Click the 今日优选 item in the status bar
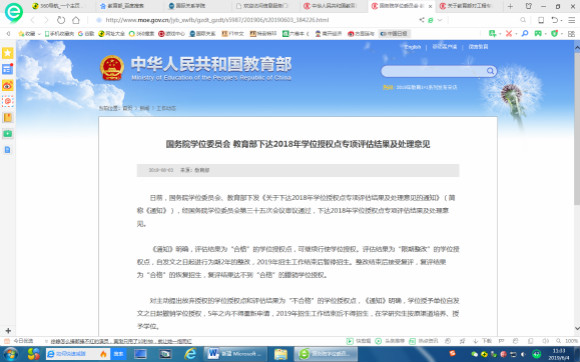 (18, 341)
